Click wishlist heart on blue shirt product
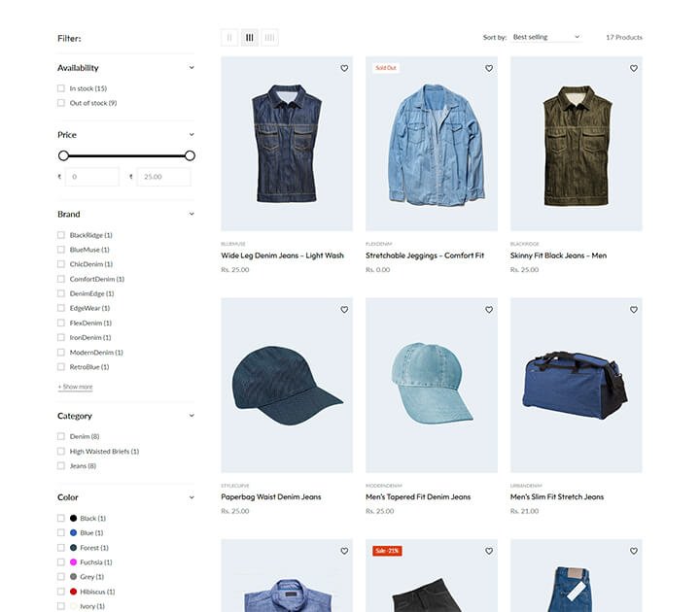Image resolution: width=700 pixels, height=612 pixels. 344,551
